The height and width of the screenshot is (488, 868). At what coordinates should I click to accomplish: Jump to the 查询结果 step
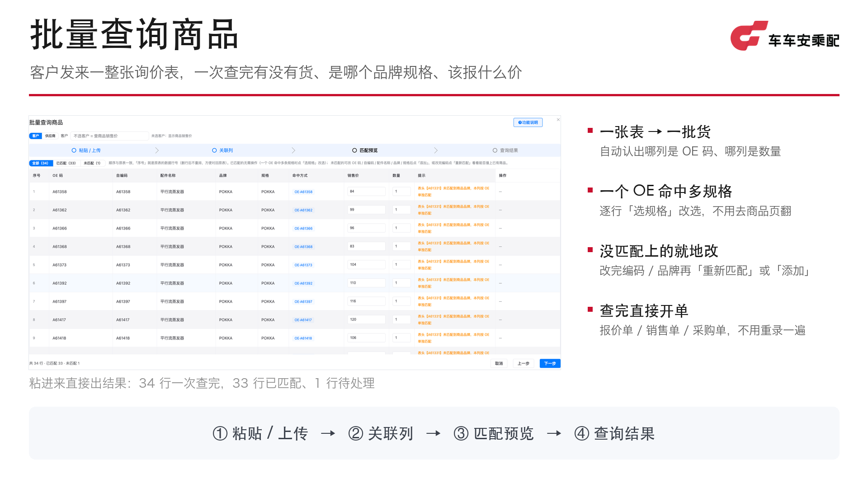505,150
